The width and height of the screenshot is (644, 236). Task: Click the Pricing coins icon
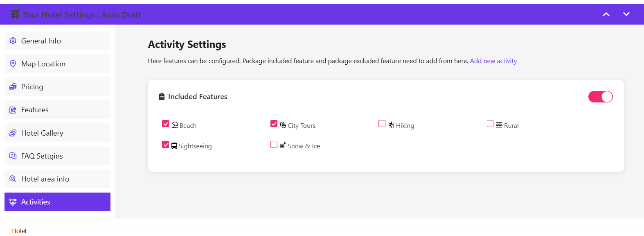(13, 87)
